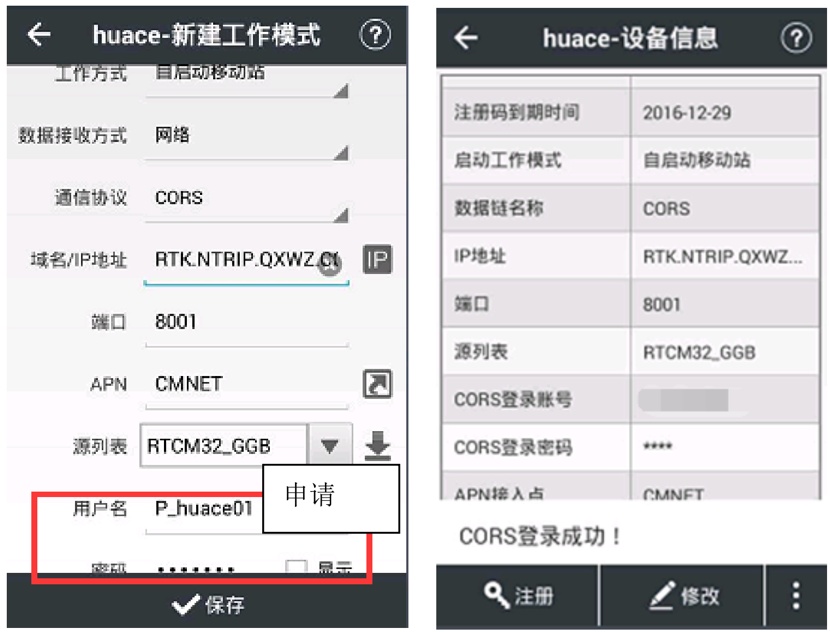Viewport: 830px width, 632px height.
Task: Click the back arrow on 设备信息 screen
Action: [466, 39]
